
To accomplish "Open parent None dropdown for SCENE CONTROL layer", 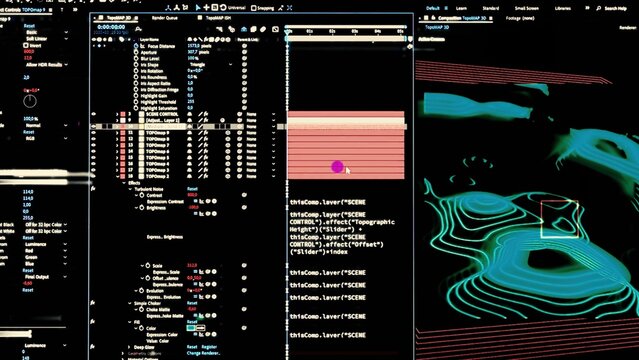I will [x=261, y=114].
